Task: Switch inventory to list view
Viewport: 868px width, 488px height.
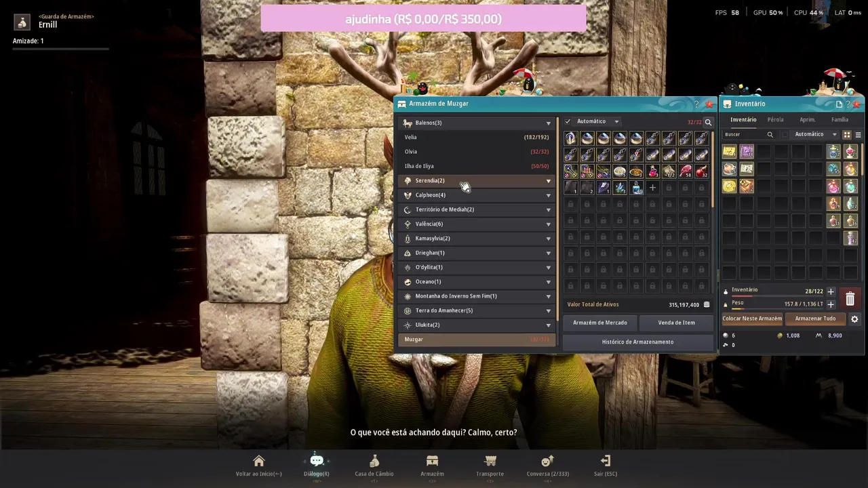Action: [858, 134]
